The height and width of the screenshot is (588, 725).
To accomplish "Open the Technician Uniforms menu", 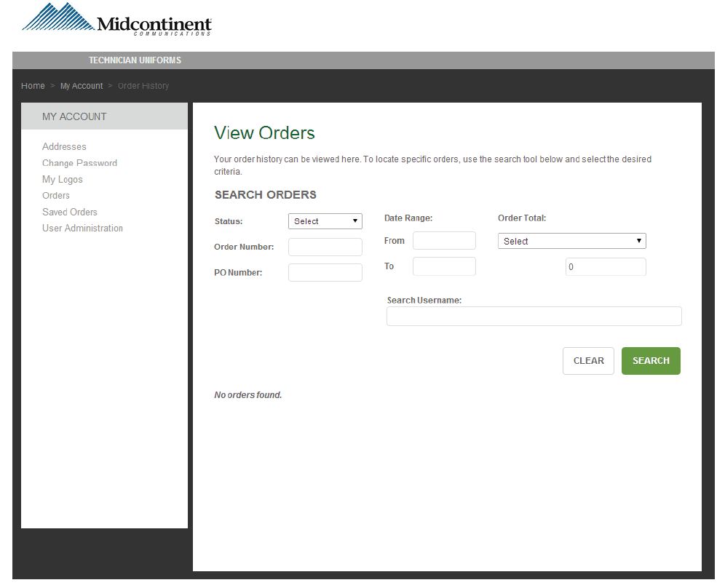I will coord(135,60).
